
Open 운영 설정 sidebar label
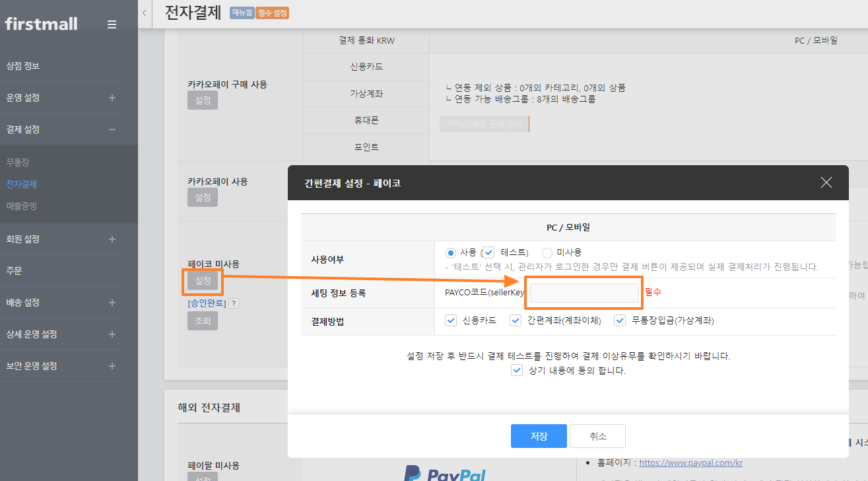23,98
